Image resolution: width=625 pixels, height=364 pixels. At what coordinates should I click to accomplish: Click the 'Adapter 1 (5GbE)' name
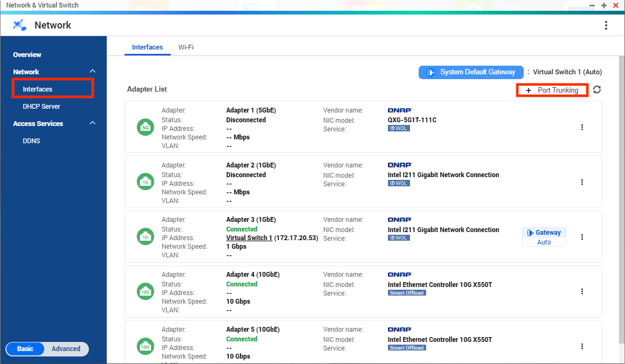[251, 110]
